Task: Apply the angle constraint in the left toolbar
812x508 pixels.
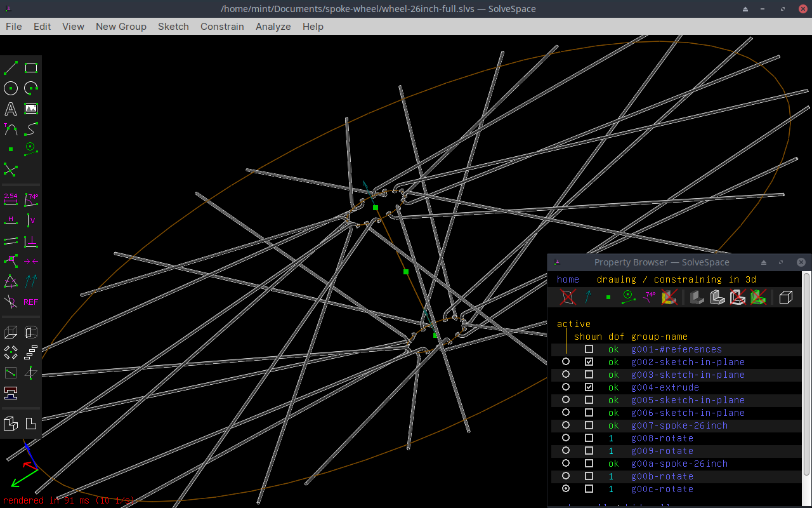Action: [31, 200]
